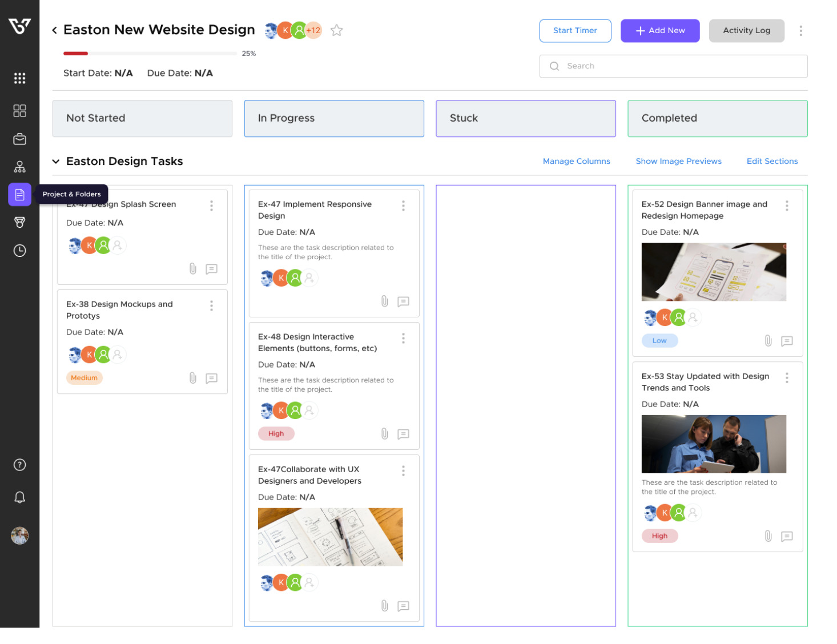The image size is (837, 644).
Task: Click the dashboard icon in sidebar
Action: click(x=19, y=111)
